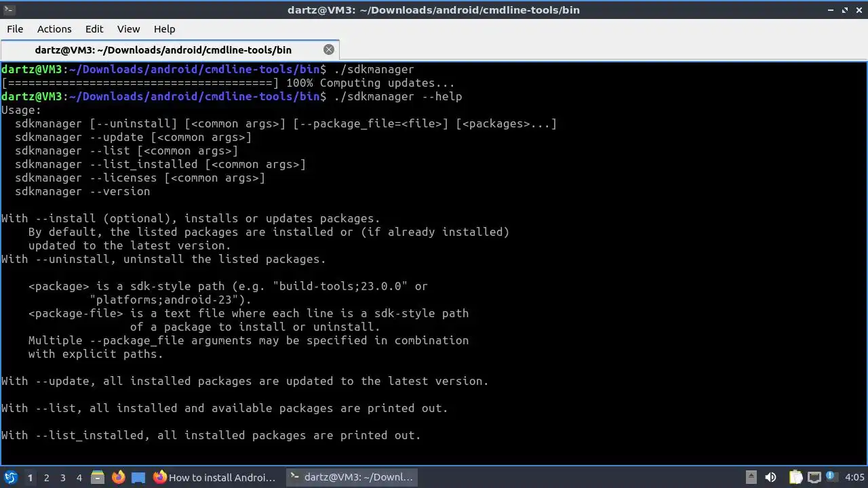Screen dimensions: 868x488
Task: Click the './sdkmanager --help' command text
Action: tap(397, 96)
